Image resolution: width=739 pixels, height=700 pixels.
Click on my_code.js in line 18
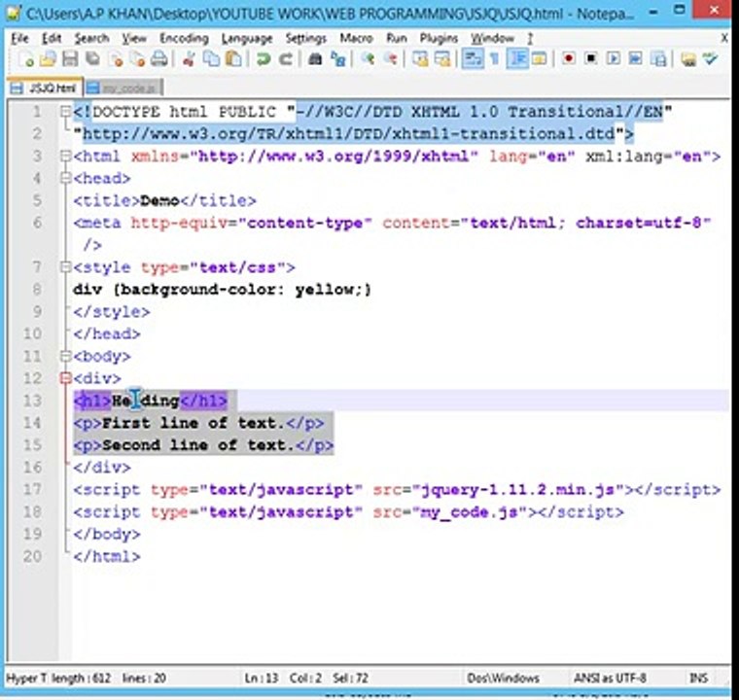coord(469,512)
